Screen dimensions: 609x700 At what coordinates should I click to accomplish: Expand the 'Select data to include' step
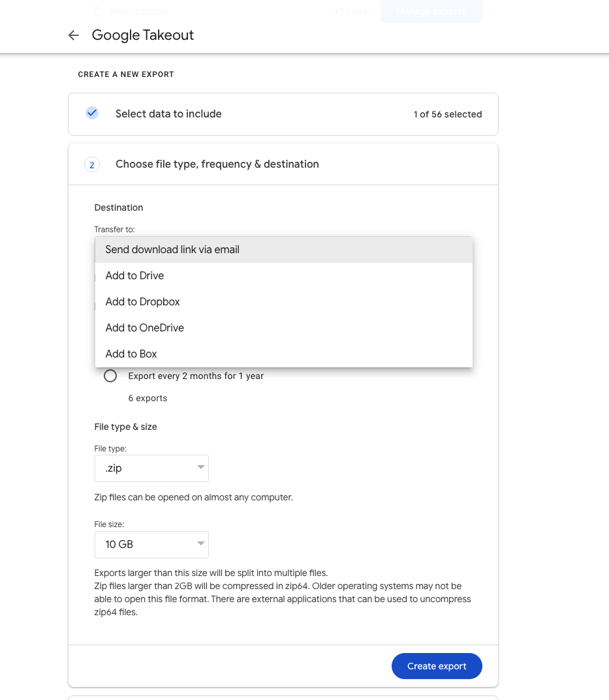tap(283, 114)
